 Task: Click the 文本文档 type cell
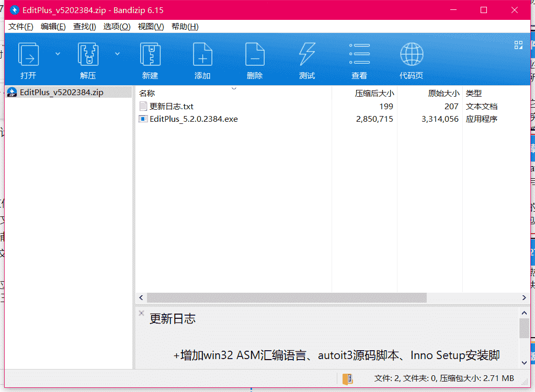point(482,106)
